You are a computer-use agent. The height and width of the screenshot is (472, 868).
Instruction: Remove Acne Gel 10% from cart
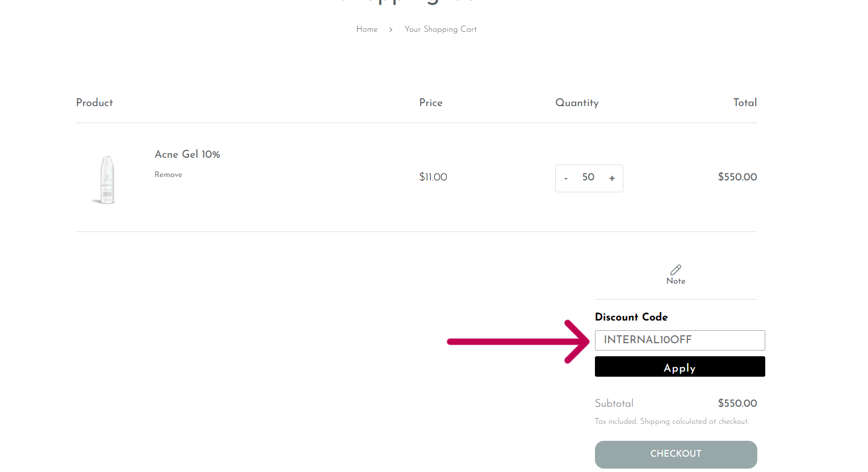[168, 175]
